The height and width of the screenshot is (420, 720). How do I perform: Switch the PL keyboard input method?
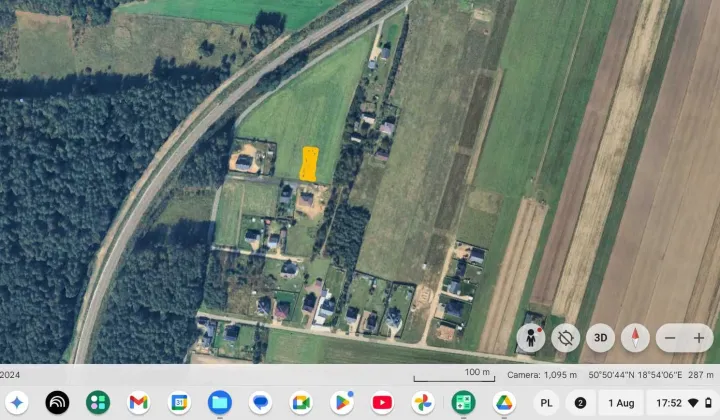[x=546, y=403]
